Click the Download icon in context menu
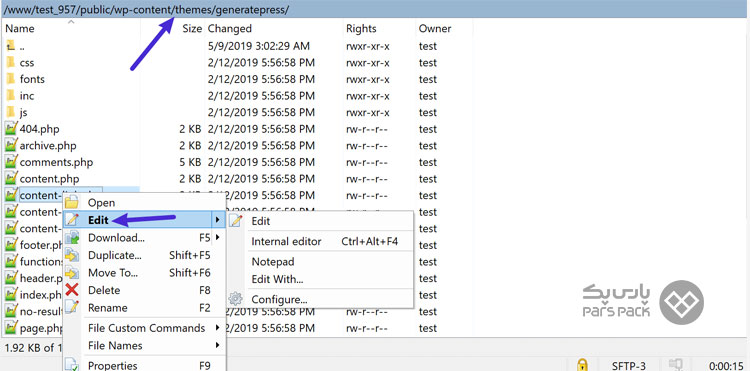 [72, 238]
